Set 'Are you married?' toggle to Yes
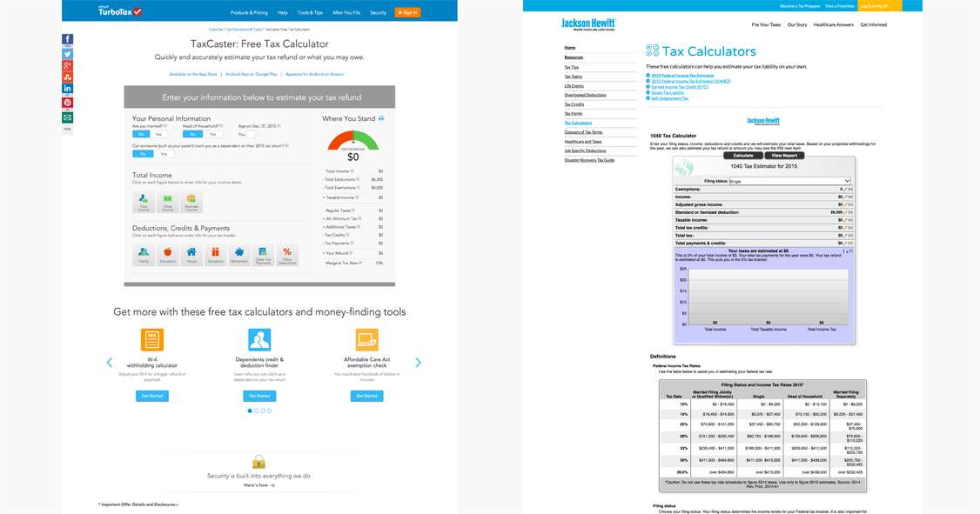This screenshot has width=980, height=514. pyautogui.click(x=158, y=134)
